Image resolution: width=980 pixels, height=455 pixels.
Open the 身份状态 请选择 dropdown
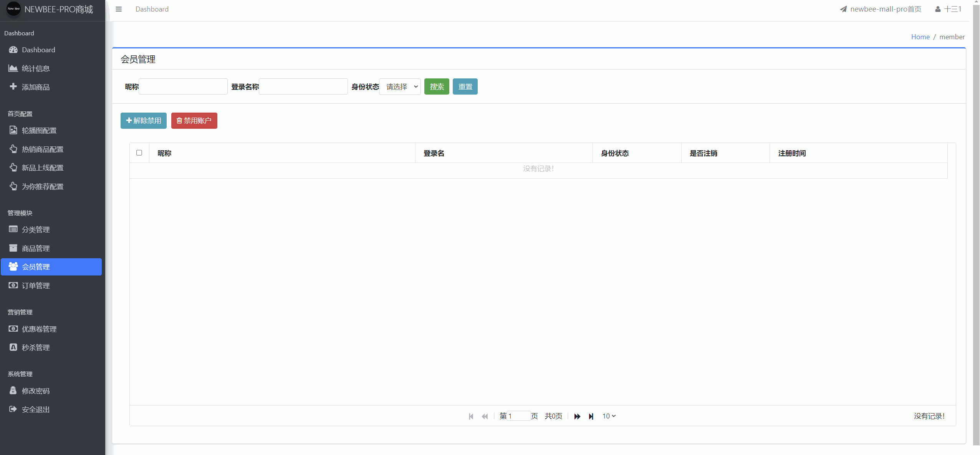pyautogui.click(x=400, y=86)
